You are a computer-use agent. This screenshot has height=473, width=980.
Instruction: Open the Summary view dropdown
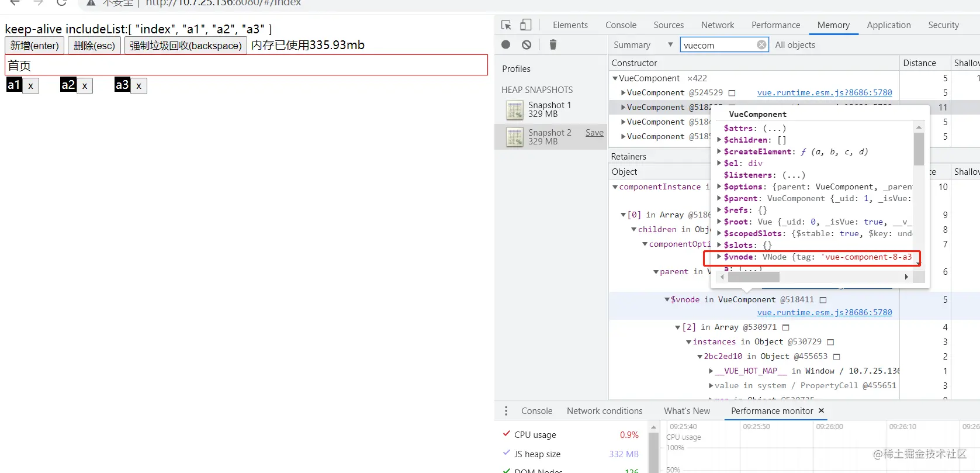click(643, 45)
